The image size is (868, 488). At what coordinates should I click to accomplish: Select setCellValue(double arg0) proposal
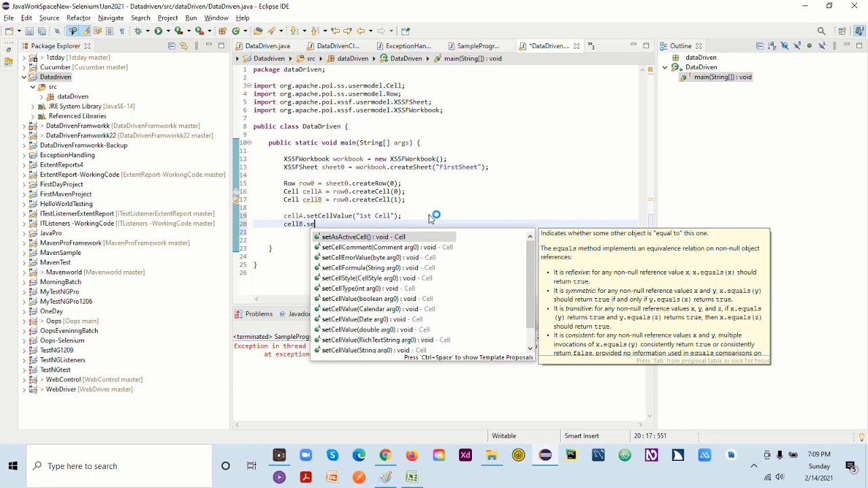tap(372, 329)
